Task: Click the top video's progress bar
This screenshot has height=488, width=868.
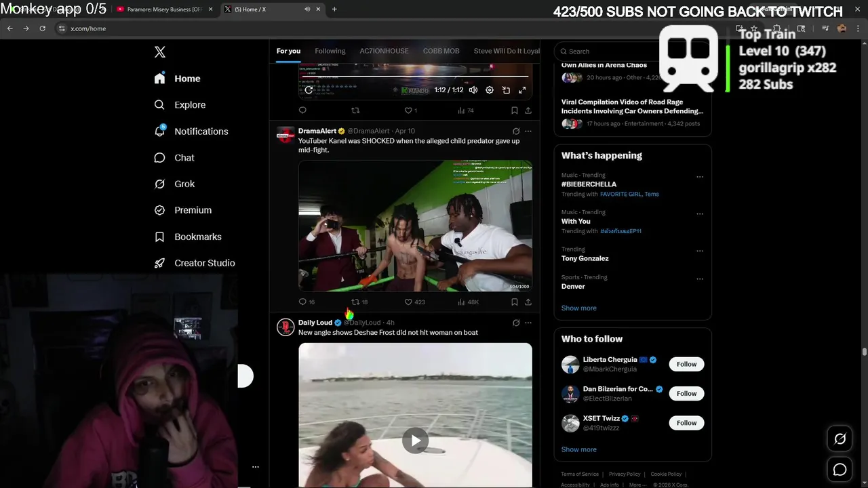Action: 415,77
